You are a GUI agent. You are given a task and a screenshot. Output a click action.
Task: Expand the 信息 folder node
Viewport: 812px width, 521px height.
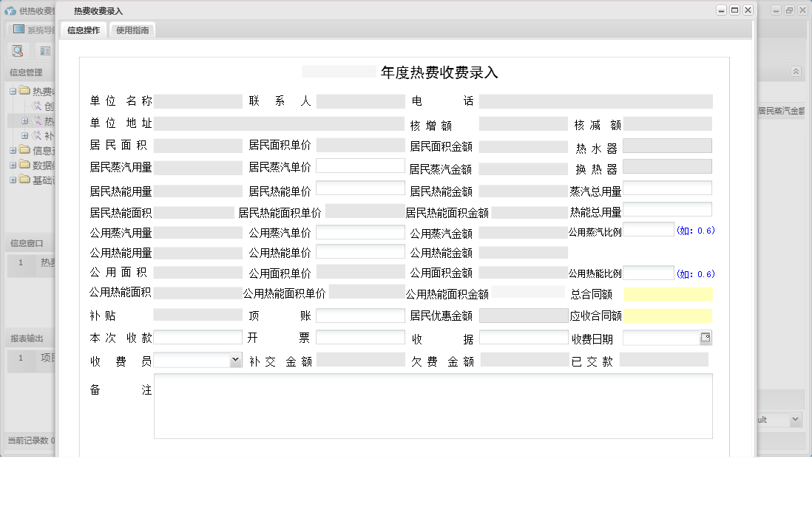click(13, 149)
